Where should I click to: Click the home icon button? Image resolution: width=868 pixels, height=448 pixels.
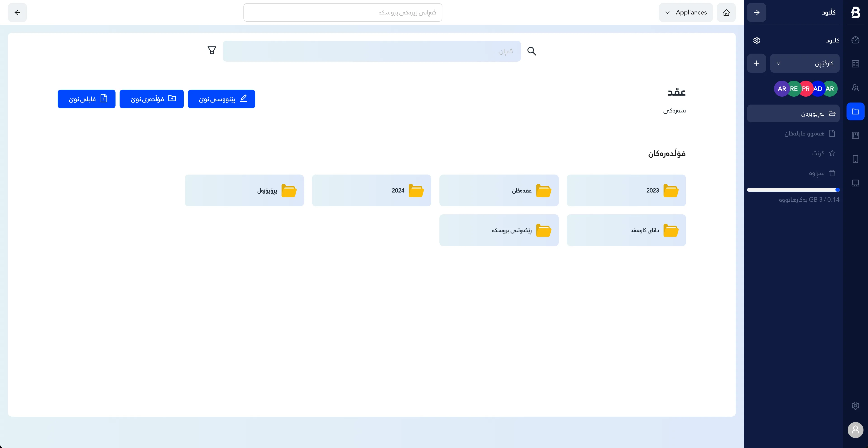[726, 12]
